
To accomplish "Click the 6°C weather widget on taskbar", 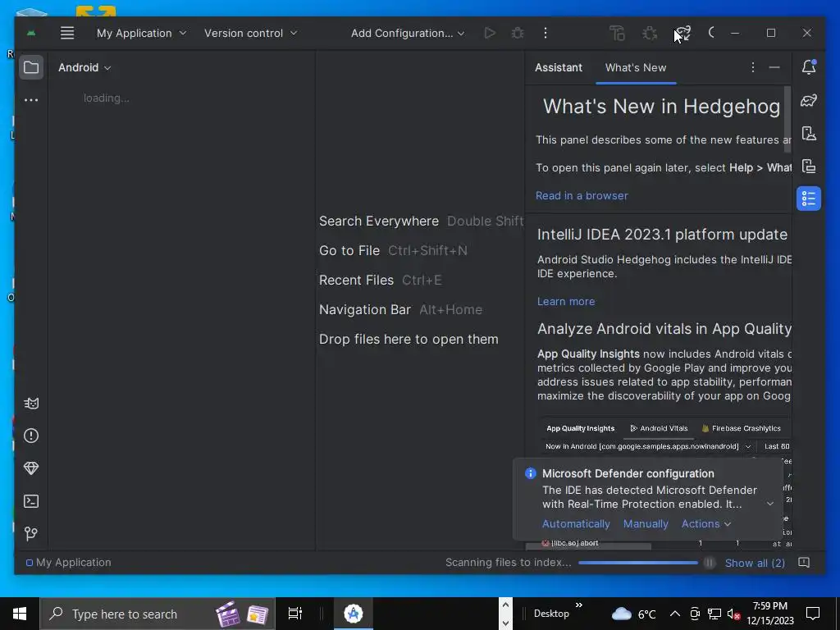I will coord(634,614).
